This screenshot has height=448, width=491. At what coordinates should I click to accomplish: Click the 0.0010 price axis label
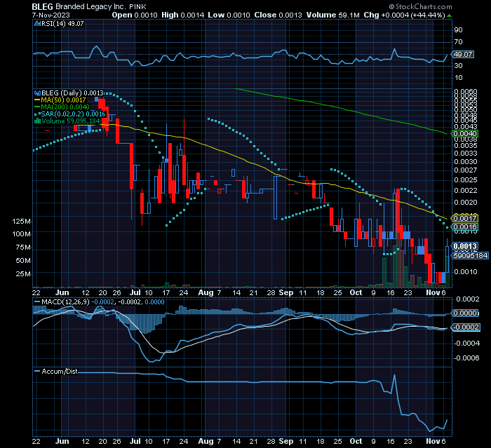click(x=466, y=272)
